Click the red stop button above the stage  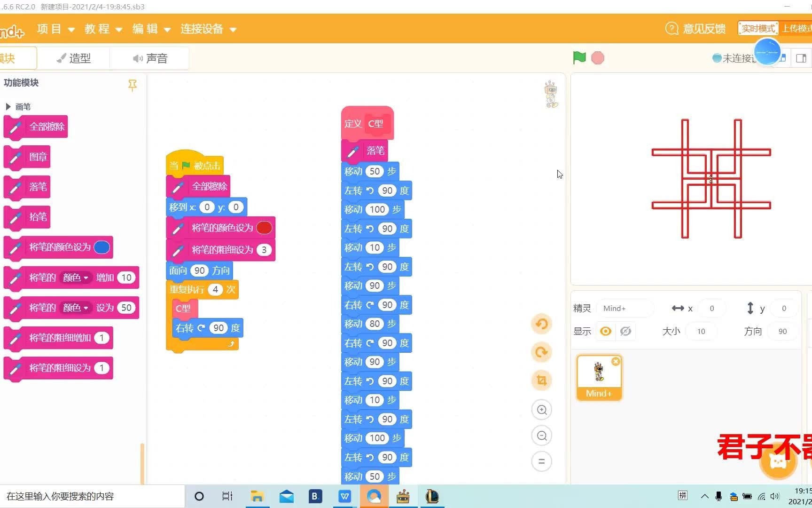(x=597, y=57)
